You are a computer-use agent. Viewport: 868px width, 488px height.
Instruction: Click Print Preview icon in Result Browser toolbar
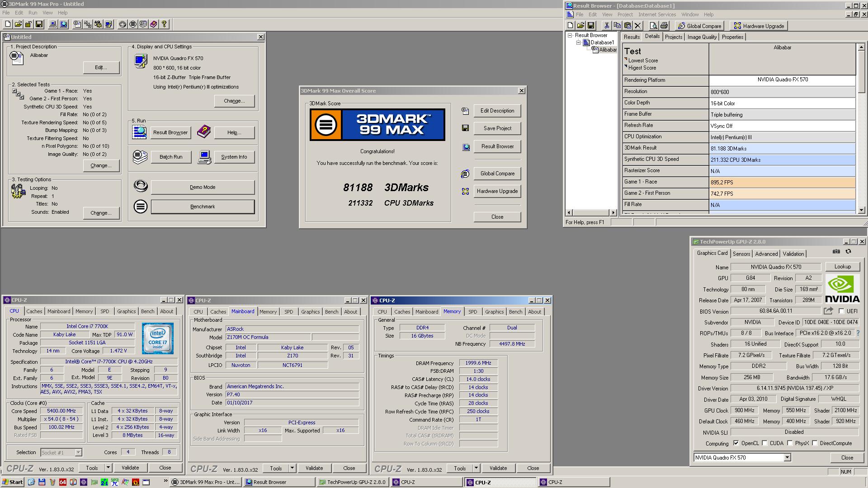[x=653, y=26]
